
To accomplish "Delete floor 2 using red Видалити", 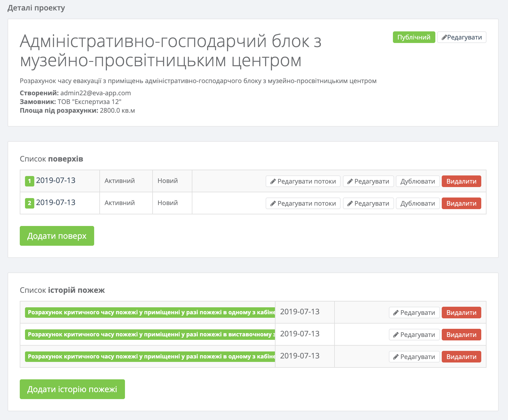I will (461, 203).
